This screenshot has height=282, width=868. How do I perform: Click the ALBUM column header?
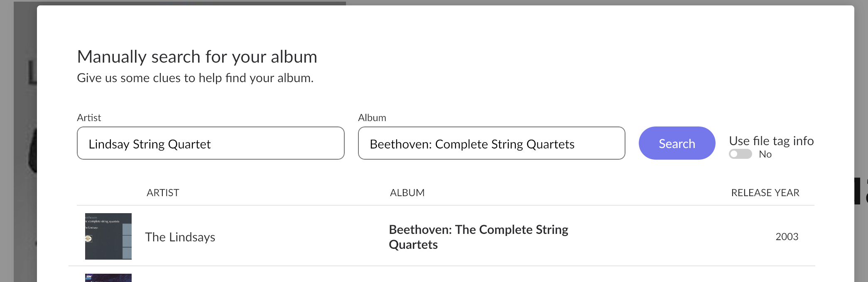tap(407, 193)
